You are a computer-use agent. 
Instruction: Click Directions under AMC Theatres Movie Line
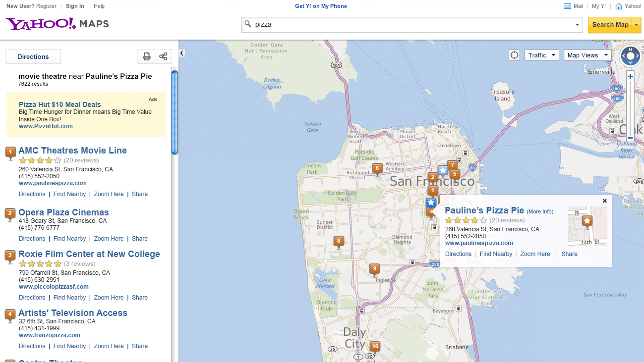click(32, 194)
